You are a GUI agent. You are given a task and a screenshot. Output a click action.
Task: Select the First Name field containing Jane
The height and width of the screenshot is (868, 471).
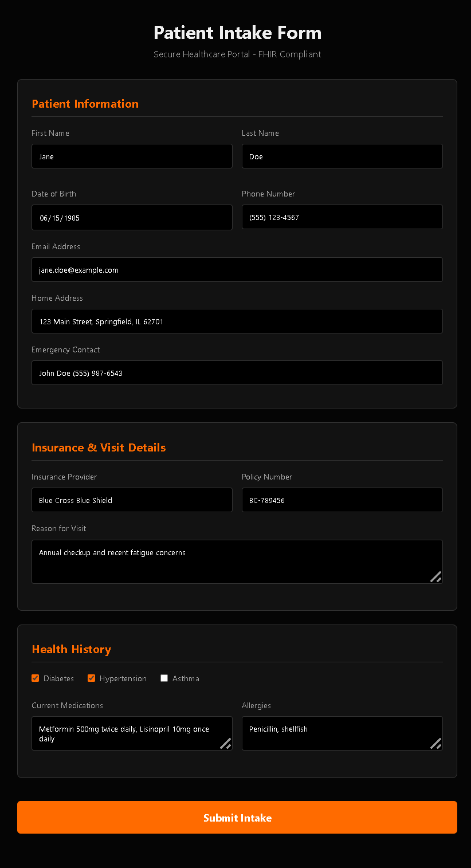point(132,156)
